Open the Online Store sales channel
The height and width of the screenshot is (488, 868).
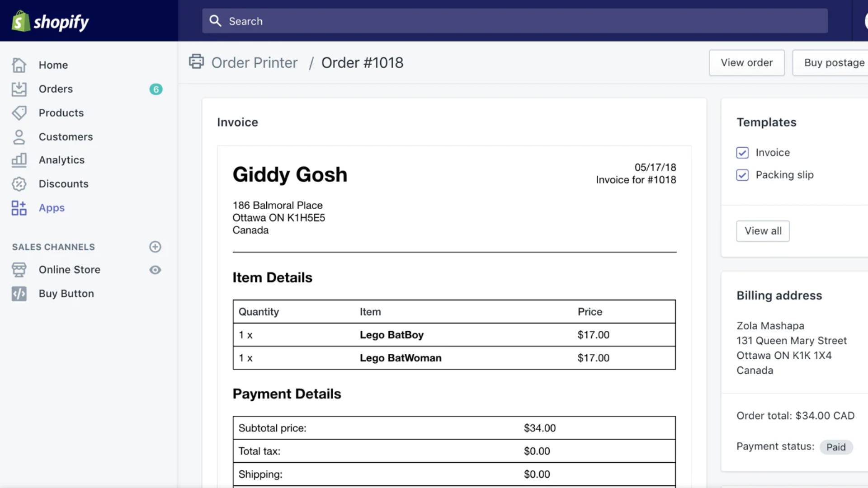pyautogui.click(x=70, y=270)
